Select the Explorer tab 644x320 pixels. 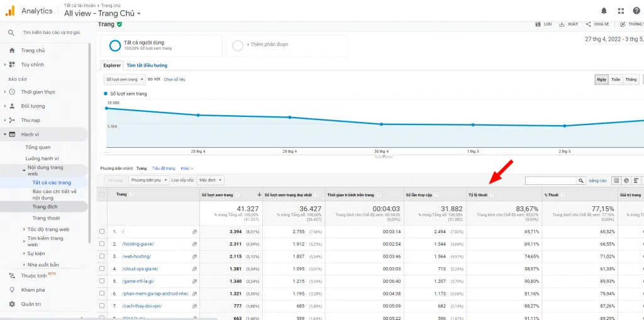pos(112,65)
